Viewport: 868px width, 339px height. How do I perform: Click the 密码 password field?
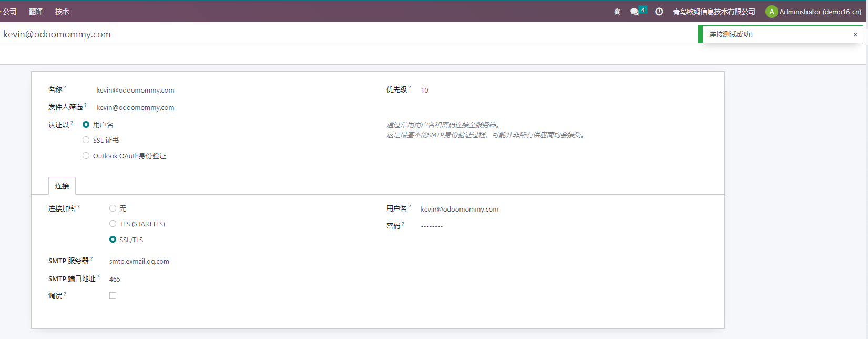(432, 226)
